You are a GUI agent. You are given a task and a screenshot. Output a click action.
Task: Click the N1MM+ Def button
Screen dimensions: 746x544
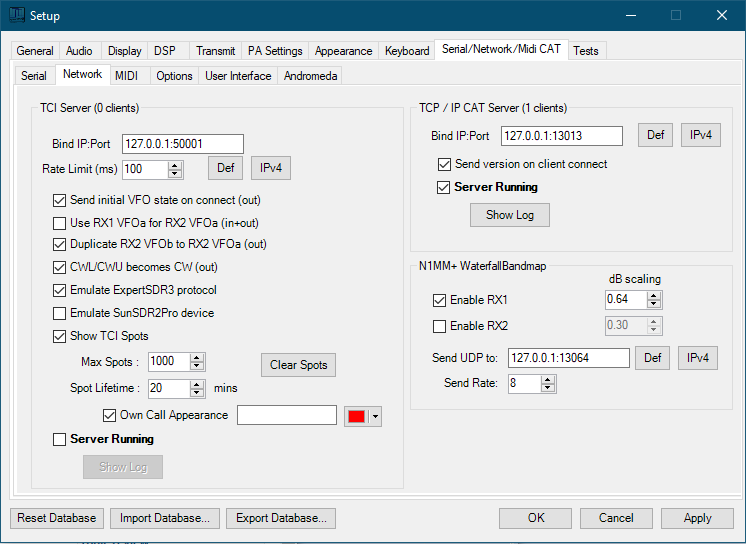[653, 358]
